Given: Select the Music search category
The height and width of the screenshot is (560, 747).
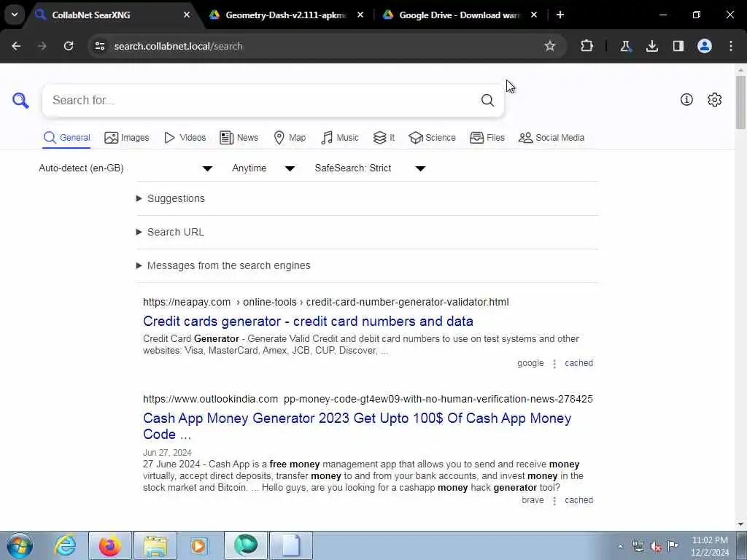Looking at the screenshot, I should point(340,138).
